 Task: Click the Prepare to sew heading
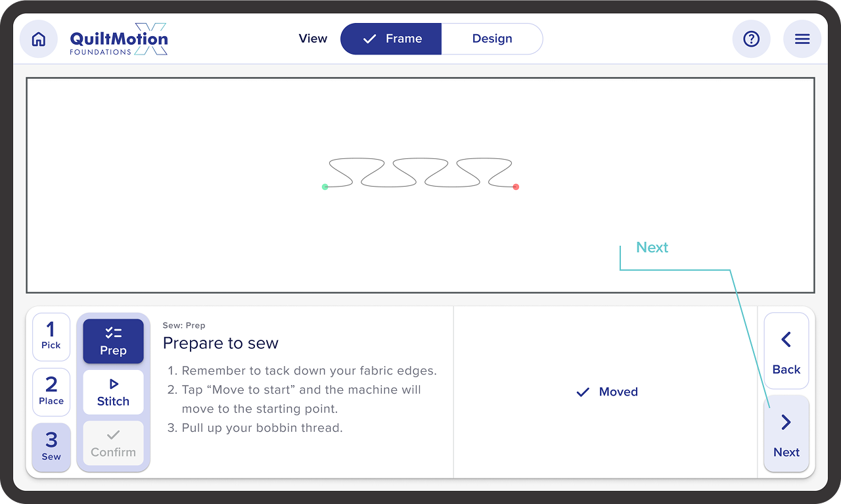pos(221,343)
